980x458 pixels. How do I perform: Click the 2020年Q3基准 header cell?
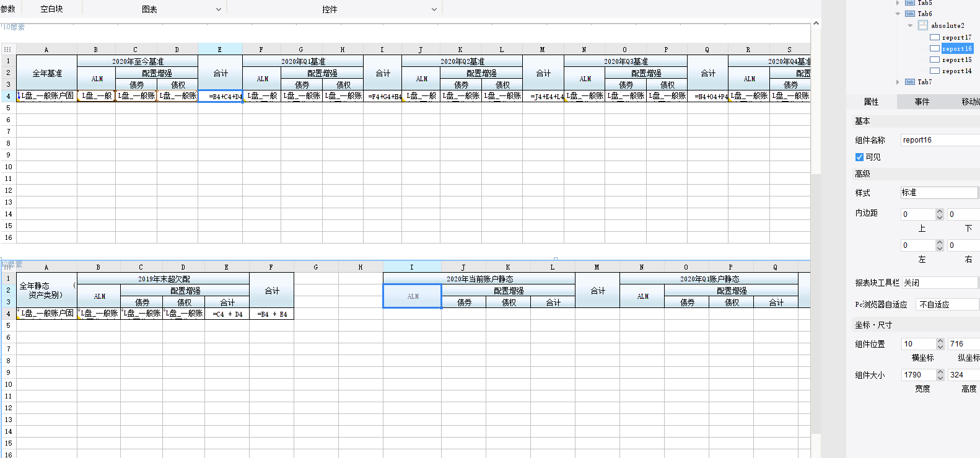tap(626, 61)
